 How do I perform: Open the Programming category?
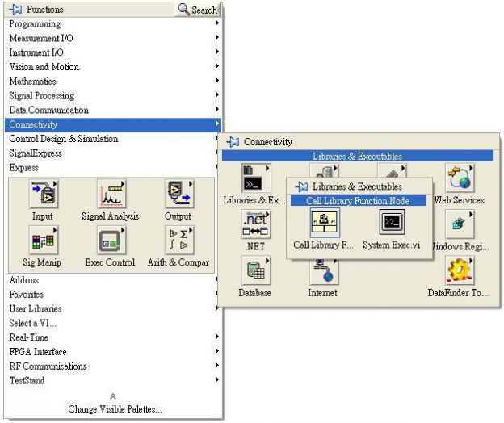click(x=113, y=23)
